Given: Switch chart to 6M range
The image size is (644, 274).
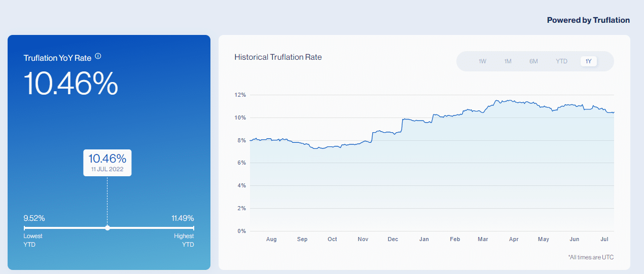Looking at the screenshot, I should pos(533,61).
